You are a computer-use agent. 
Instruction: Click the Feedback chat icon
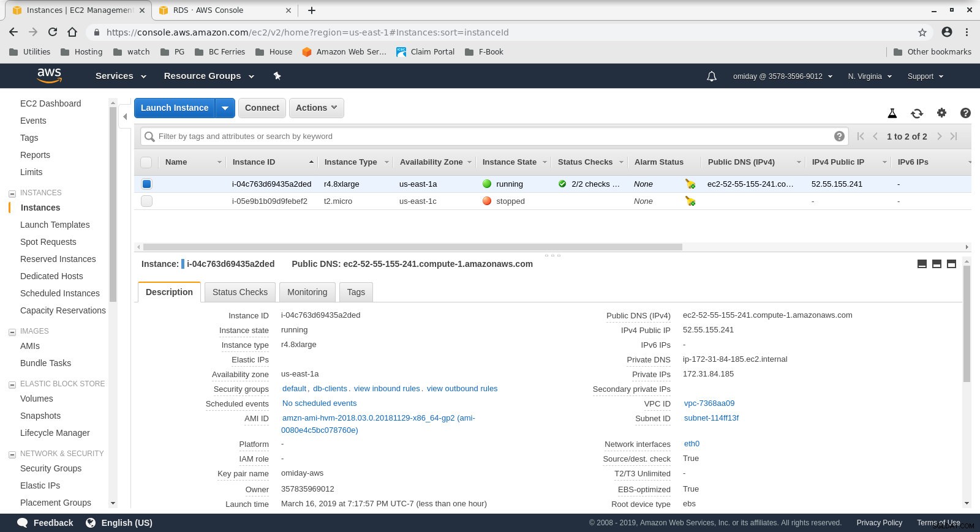click(22, 523)
